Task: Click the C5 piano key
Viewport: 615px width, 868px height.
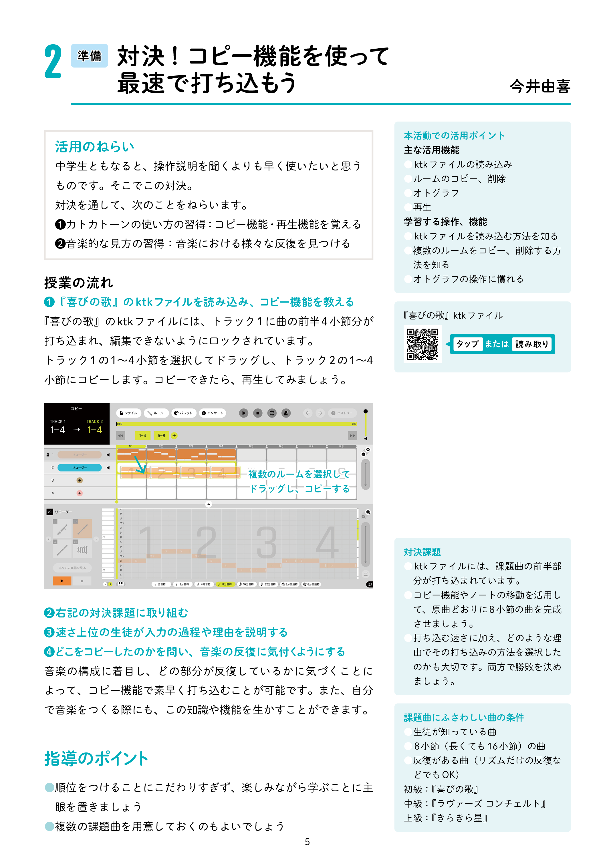Action: click(x=108, y=570)
